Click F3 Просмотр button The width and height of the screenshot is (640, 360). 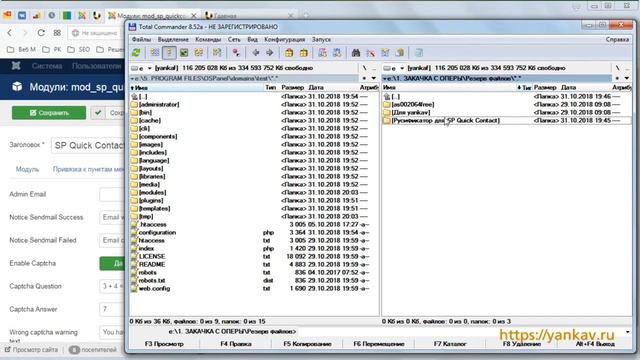(x=164, y=344)
